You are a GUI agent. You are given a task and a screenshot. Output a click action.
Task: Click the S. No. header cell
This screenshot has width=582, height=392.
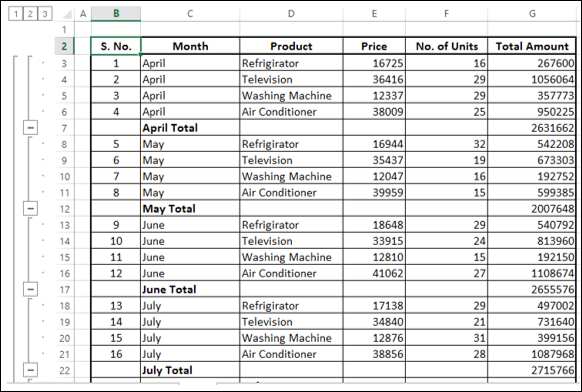click(x=116, y=46)
